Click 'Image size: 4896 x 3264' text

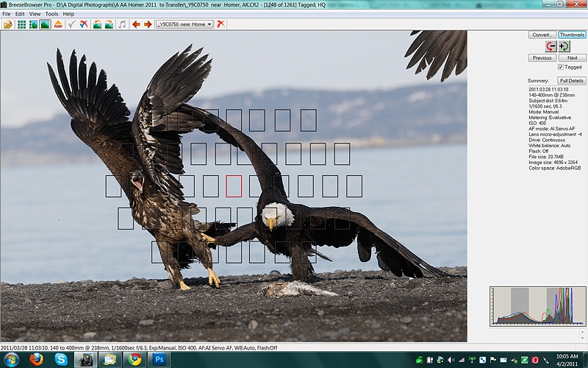coord(553,163)
